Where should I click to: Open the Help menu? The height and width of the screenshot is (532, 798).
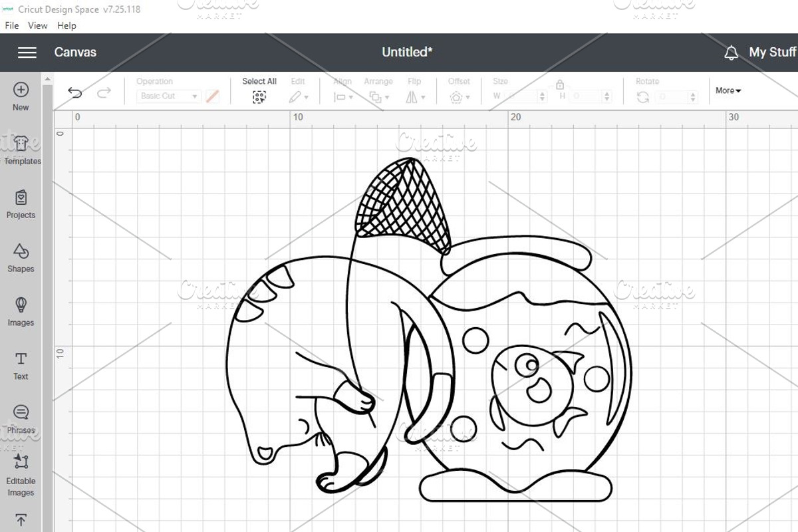[x=66, y=25]
